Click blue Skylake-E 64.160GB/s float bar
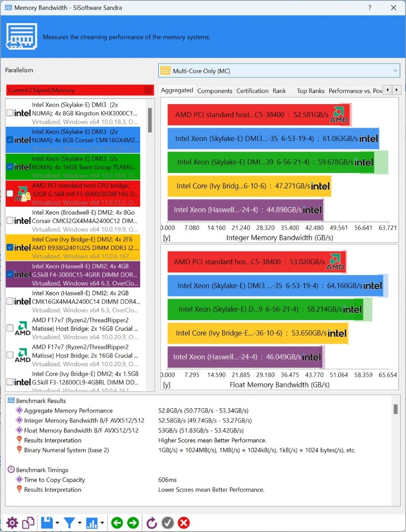The height and width of the screenshot is (532, 406). pos(276,286)
